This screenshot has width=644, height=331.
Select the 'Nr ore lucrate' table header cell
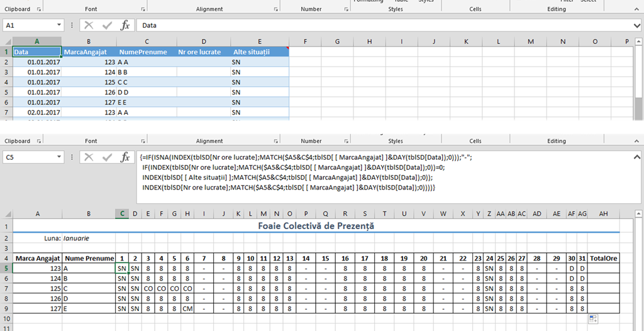(201, 52)
